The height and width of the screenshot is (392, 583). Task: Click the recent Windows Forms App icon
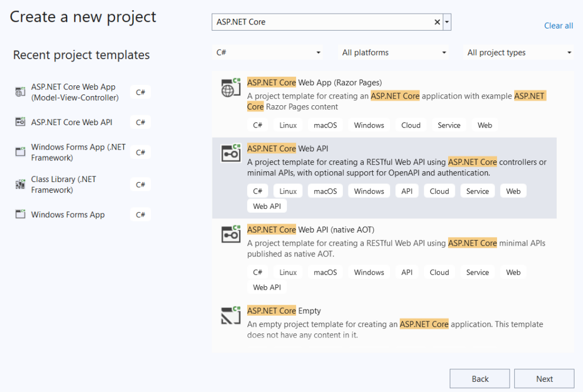tap(20, 214)
